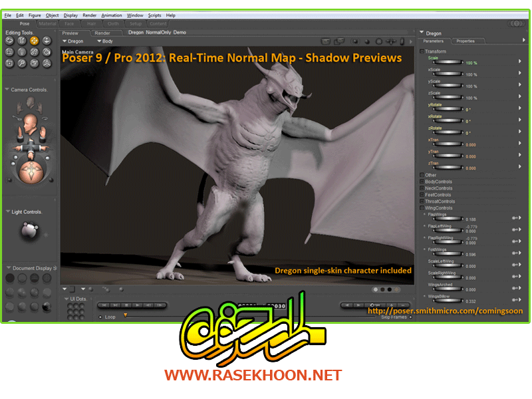532x399 pixels.
Task: Toggle the FoldWings animation key icon
Action: pyautogui.click(x=514, y=253)
